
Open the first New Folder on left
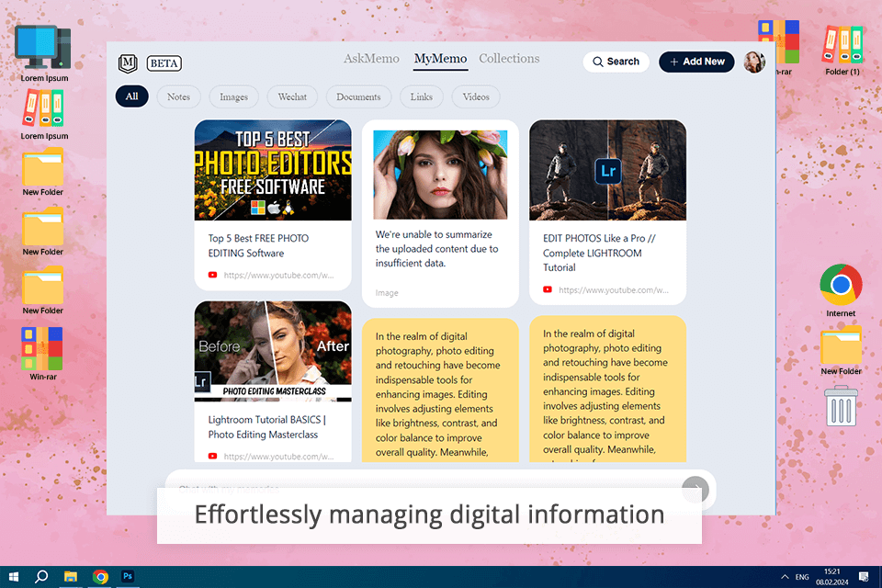point(43,172)
